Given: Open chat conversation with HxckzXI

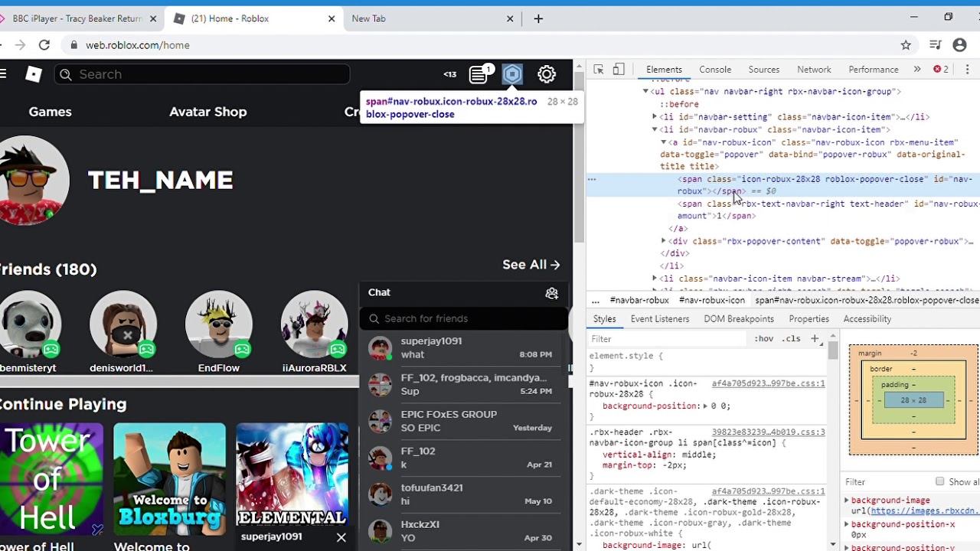Looking at the screenshot, I should (x=464, y=531).
